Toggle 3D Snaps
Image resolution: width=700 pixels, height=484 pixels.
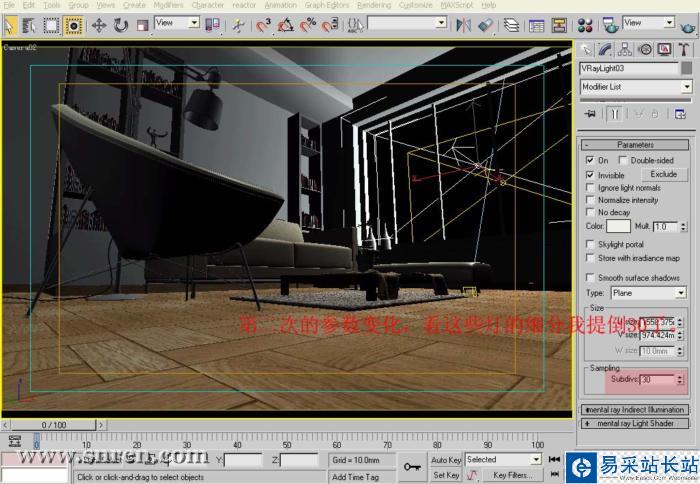(x=263, y=25)
